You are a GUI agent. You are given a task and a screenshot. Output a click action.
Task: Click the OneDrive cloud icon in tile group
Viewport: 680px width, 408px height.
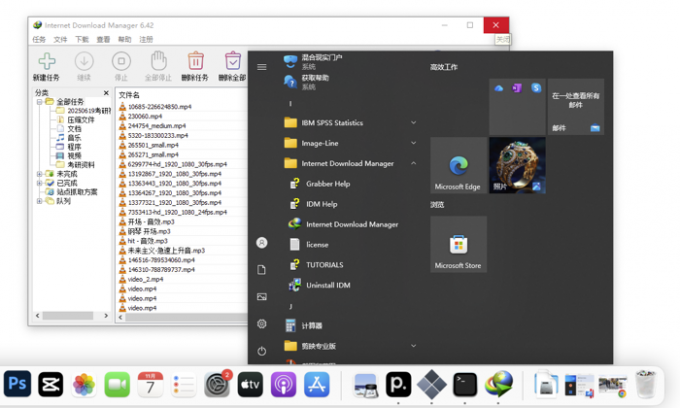point(499,88)
